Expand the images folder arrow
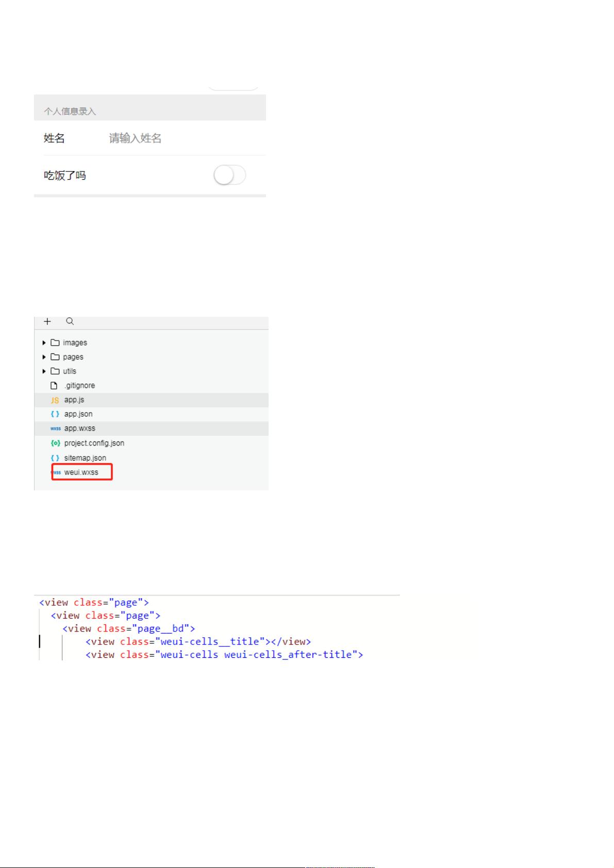This screenshot has height=868, width=614. tap(44, 343)
